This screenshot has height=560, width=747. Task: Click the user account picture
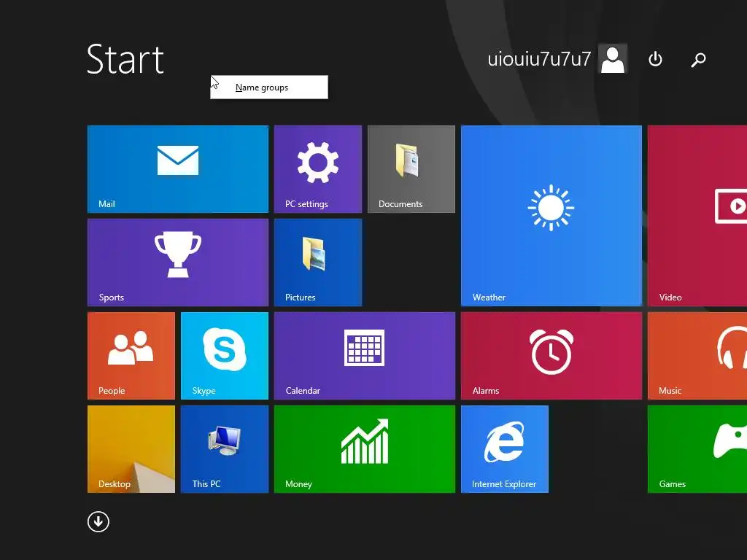[613, 59]
